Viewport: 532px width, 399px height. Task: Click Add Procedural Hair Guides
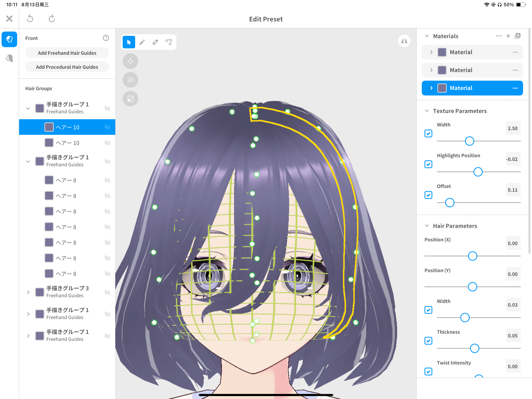[x=67, y=67]
